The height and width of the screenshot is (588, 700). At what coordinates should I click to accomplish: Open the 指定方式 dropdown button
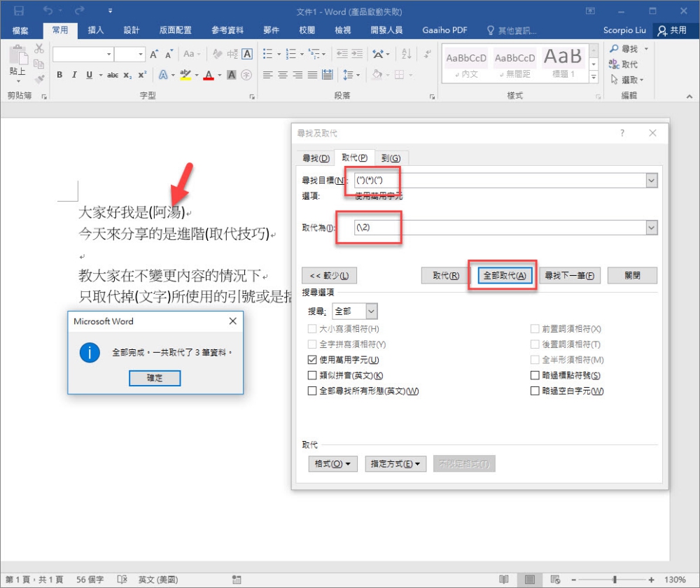point(395,464)
